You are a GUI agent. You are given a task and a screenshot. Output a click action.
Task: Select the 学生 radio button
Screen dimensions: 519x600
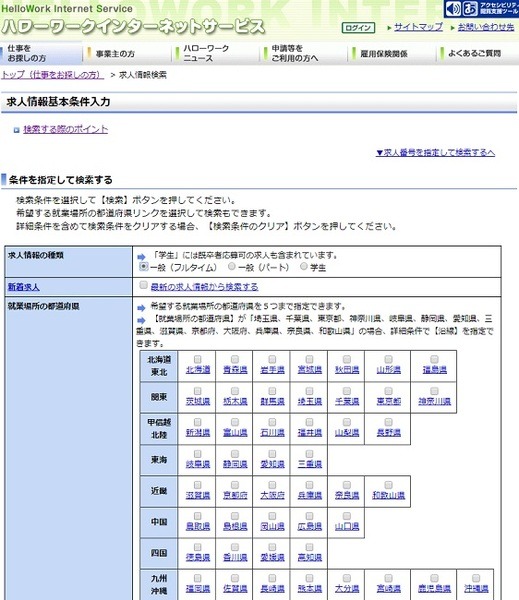pyautogui.click(x=304, y=266)
